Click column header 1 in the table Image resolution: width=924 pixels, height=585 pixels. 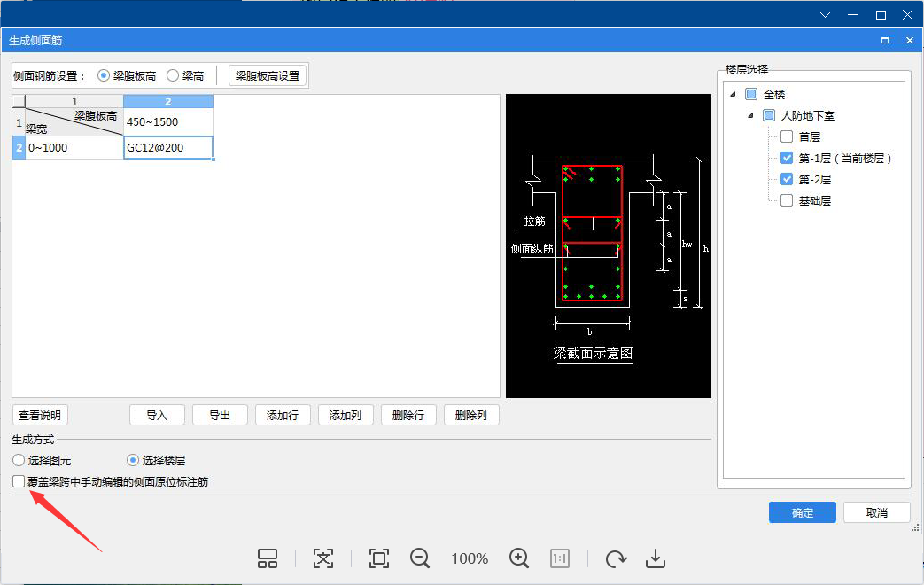74,101
